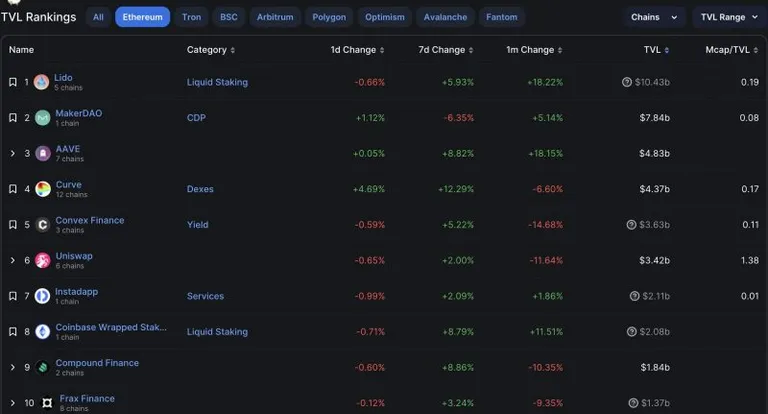Click the Curve rainbow logo icon

pos(43,189)
